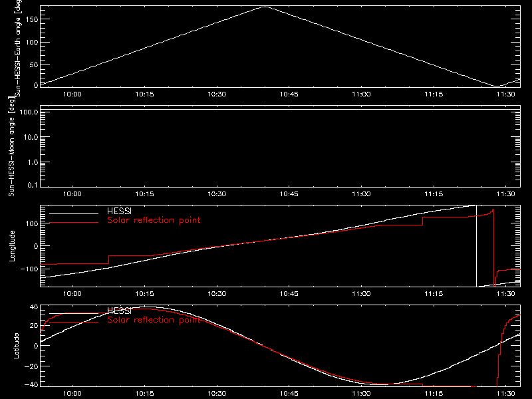Click the 100 tick of Earth angle plot
Screen dimensions: 532x399
[31, 43]
